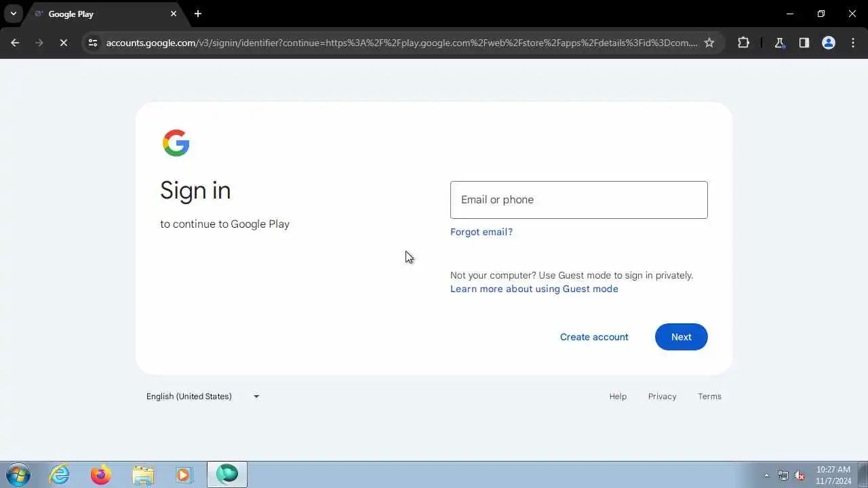Screen dimensions: 868x488
Task: Open the Extensions puzzle icon
Action: coord(743,43)
